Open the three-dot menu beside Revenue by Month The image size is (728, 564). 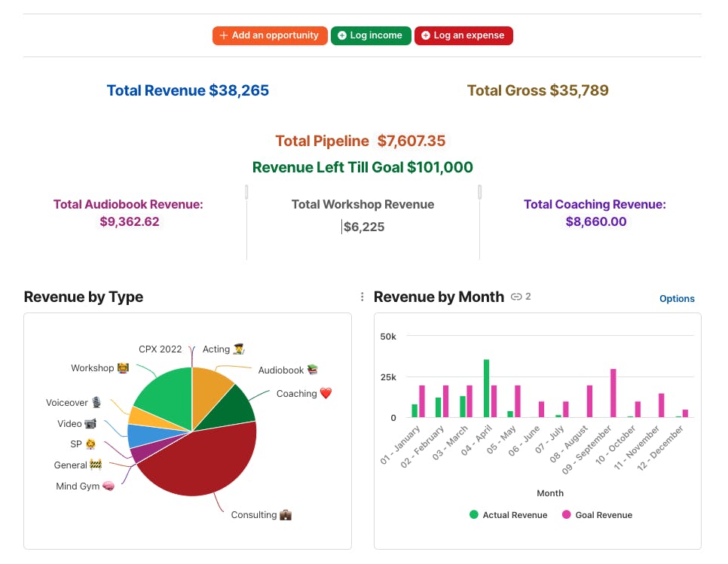pyautogui.click(x=362, y=297)
